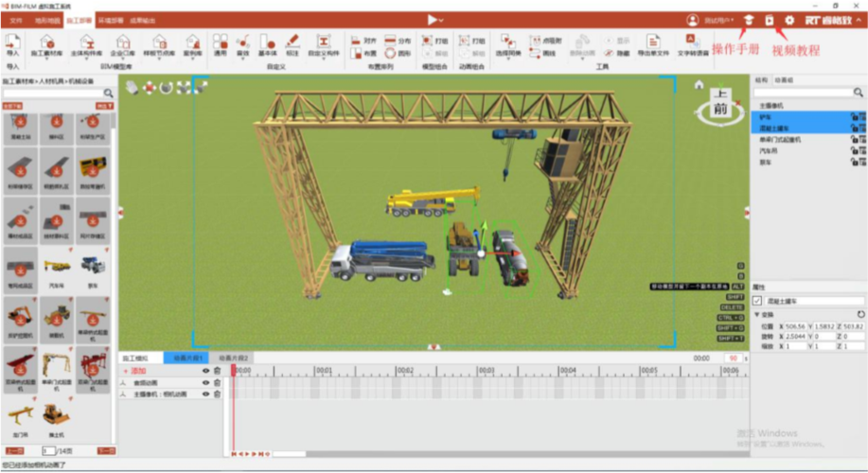Collapse the 变换 transform section

click(757, 314)
